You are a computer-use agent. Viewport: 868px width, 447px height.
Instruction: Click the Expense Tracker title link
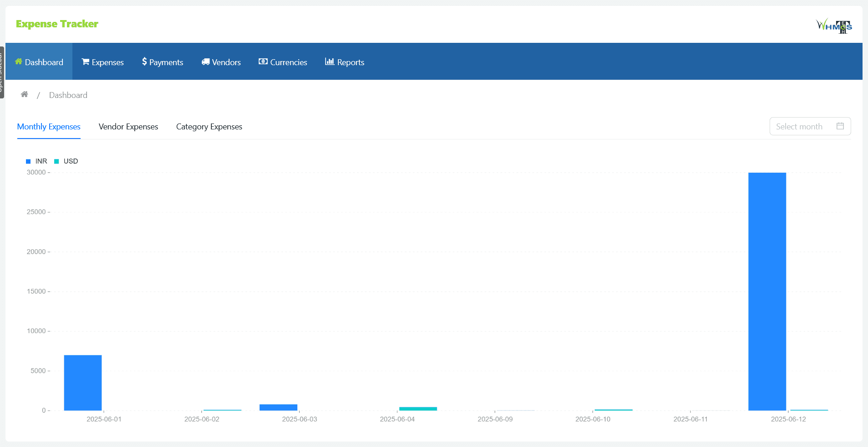coord(57,24)
